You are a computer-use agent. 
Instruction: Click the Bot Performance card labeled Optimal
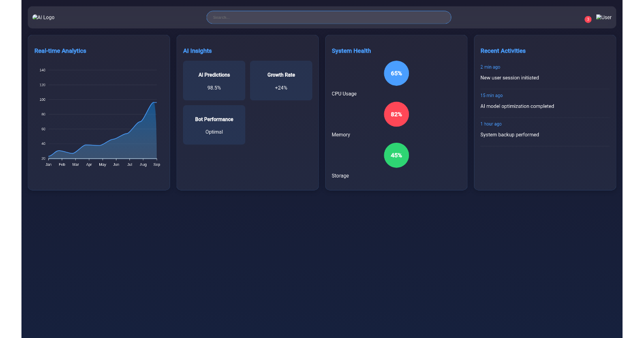pyautogui.click(x=214, y=124)
